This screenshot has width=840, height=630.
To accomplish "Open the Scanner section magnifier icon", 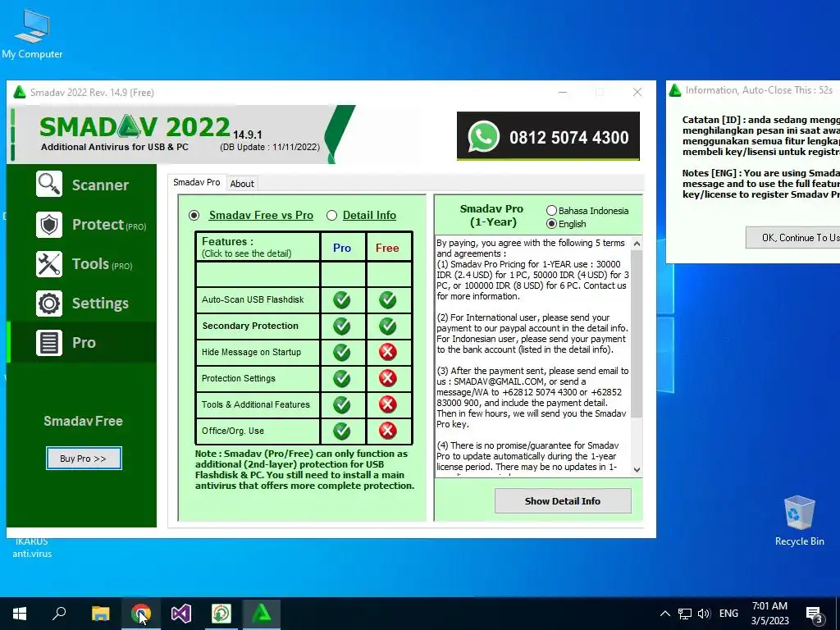I will click(x=48, y=185).
